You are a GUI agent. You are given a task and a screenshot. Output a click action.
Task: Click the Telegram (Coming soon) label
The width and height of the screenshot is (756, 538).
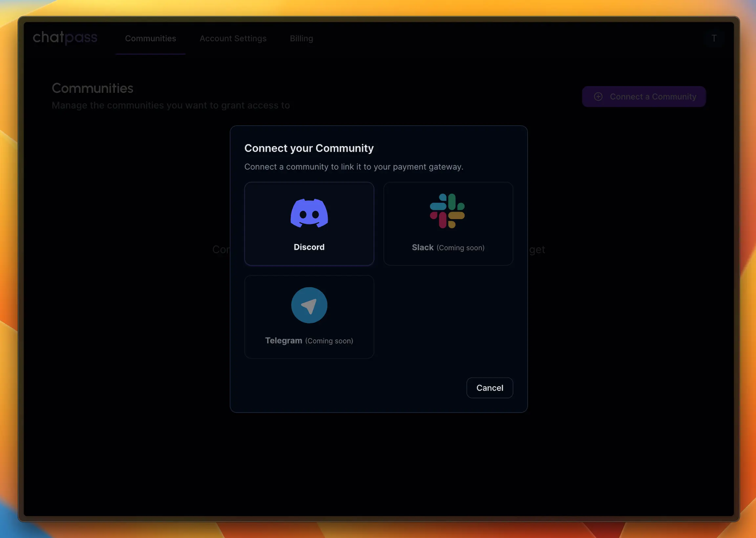coord(309,341)
